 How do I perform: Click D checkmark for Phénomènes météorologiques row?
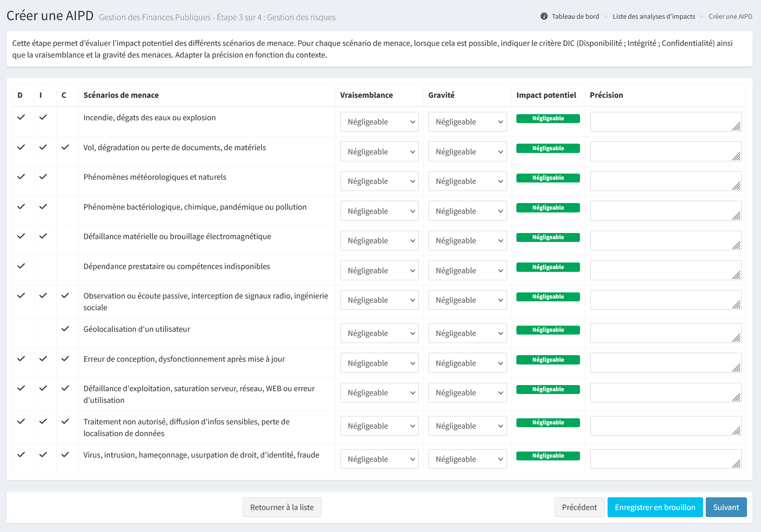tap(21, 177)
